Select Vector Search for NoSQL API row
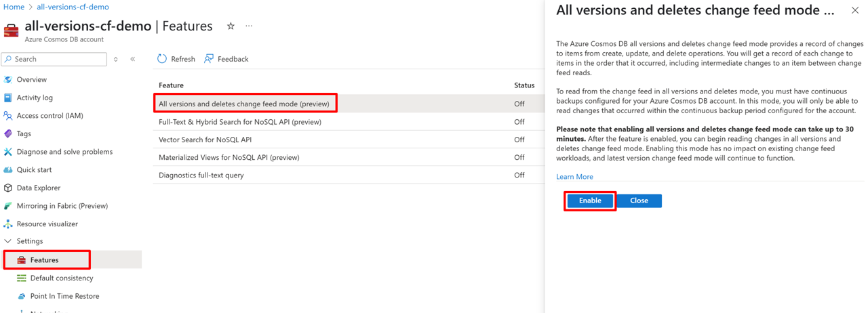The image size is (868, 313). pos(349,140)
